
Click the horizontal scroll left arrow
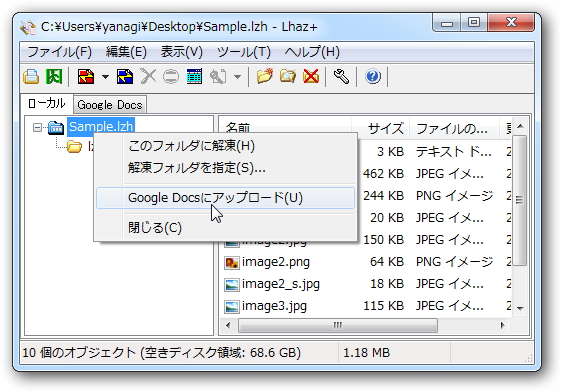pos(228,325)
